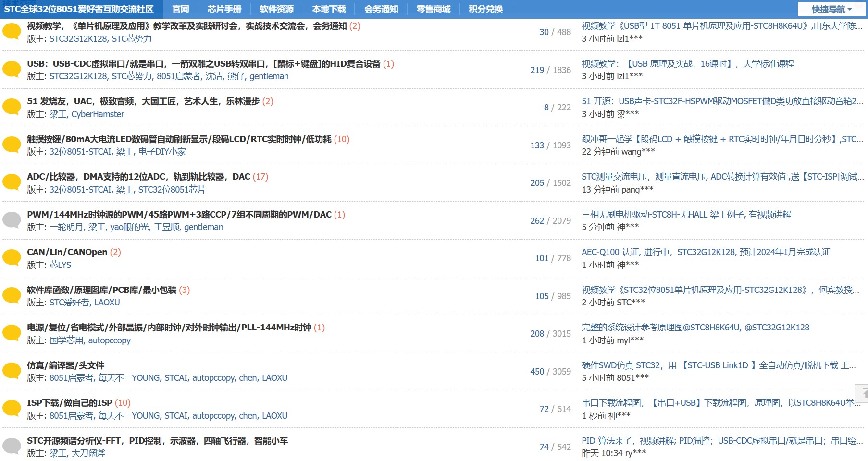The height and width of the screenshot is (461, 868).
Task: Open last post AEC-Q100 认证，进行中
Action: (706, 252)
